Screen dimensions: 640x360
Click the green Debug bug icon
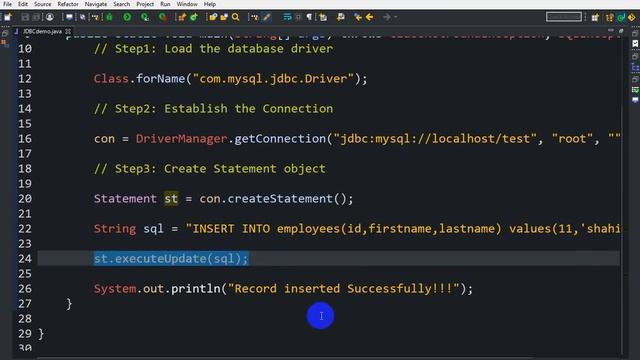(x=109, y=17)
